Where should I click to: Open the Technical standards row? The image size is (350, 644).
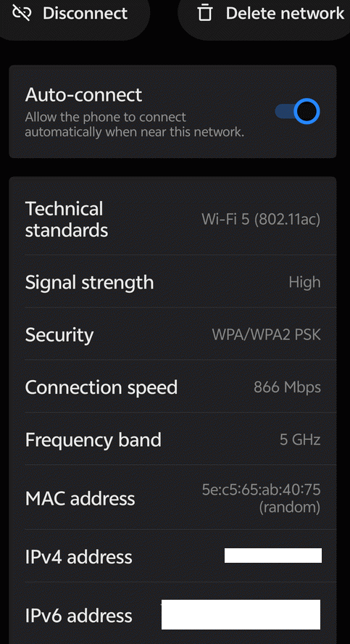click(x=172, y=219)
